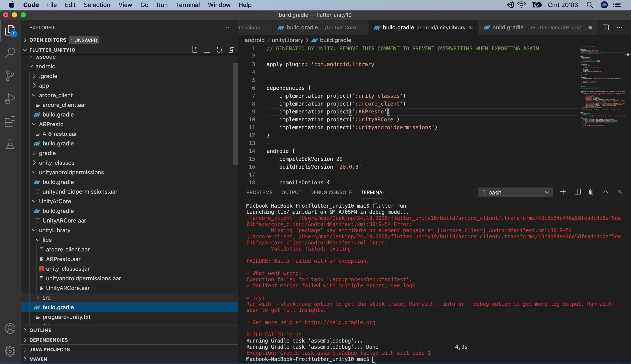Open the help.gradle.org link in the terminal
631x364 pixels.
pyautogui.click(x=340, y=322)
